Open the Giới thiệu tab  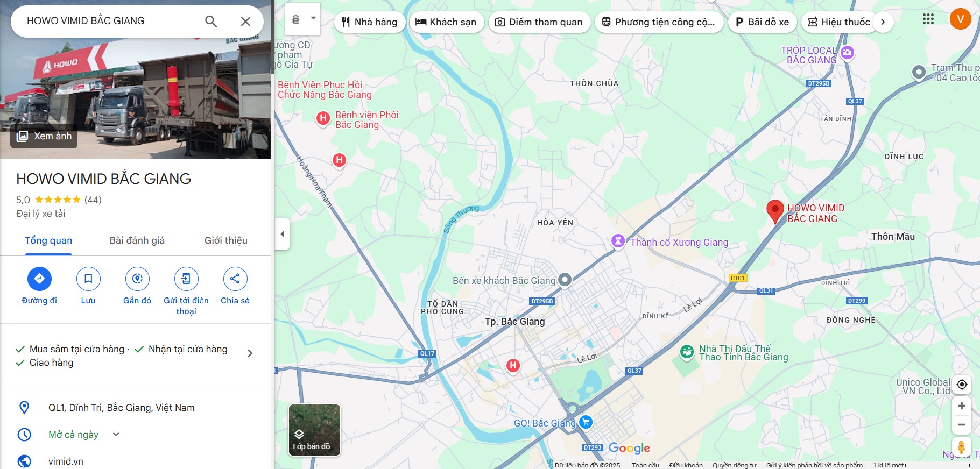click(226, 240)
